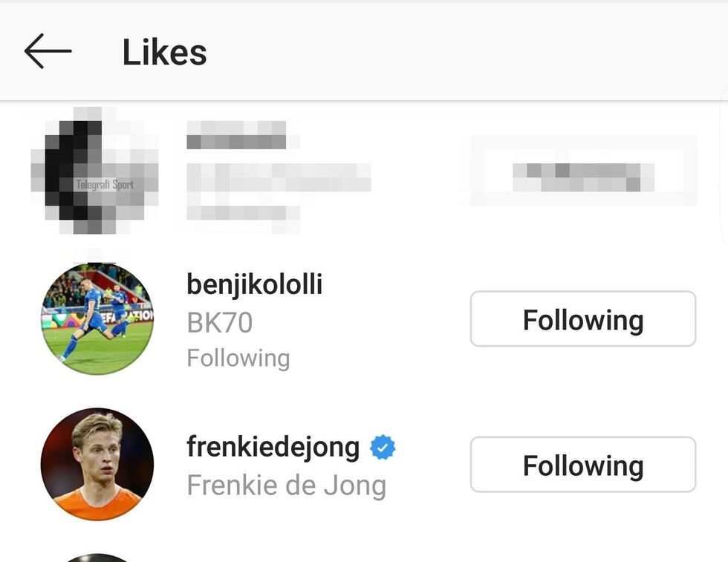Tap the back arrow in header
Viewport: 728px width, 562px height.
[48, 51]
